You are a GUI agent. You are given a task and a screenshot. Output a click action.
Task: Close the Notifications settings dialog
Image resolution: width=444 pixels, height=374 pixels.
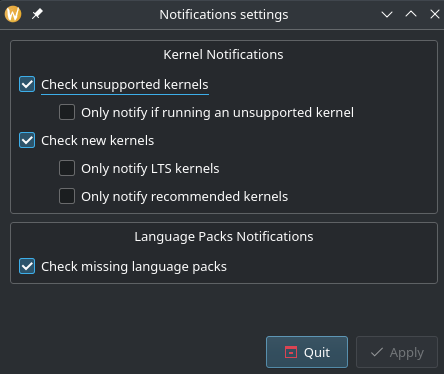point(435,14)
